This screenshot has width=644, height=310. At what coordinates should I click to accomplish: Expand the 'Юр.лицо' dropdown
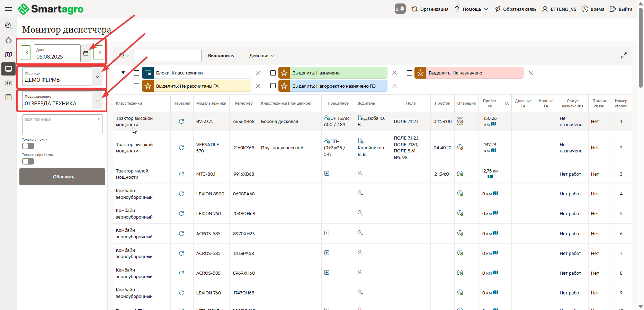coord(97,77)
